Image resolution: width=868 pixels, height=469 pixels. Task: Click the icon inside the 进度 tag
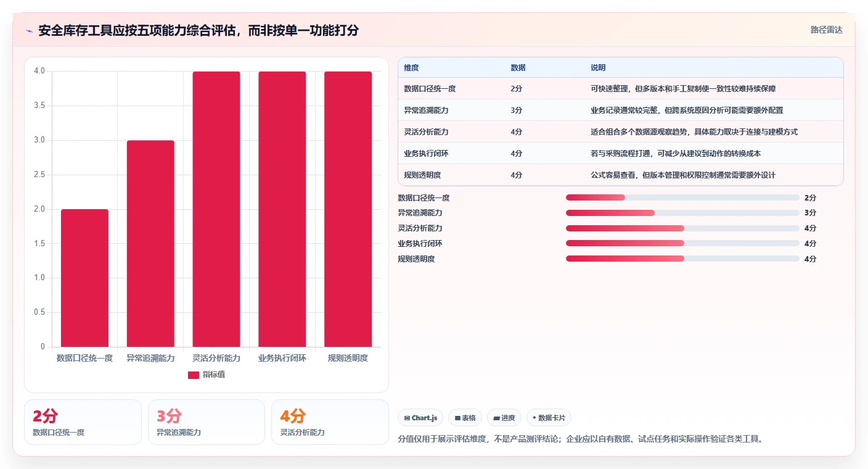496,418
